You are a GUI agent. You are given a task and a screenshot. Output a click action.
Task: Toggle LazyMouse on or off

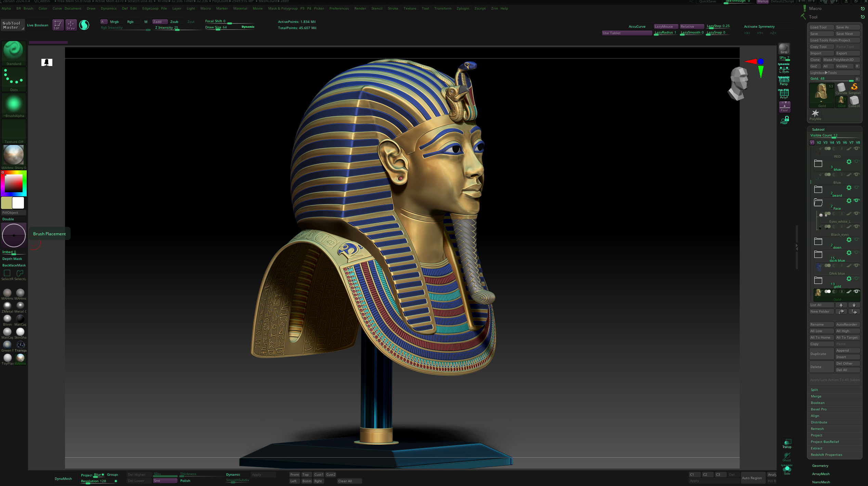[665, 26]
